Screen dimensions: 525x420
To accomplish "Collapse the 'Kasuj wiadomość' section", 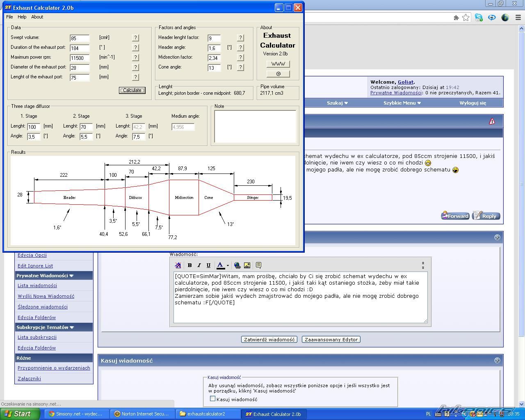I will click(x=497, y=361).
